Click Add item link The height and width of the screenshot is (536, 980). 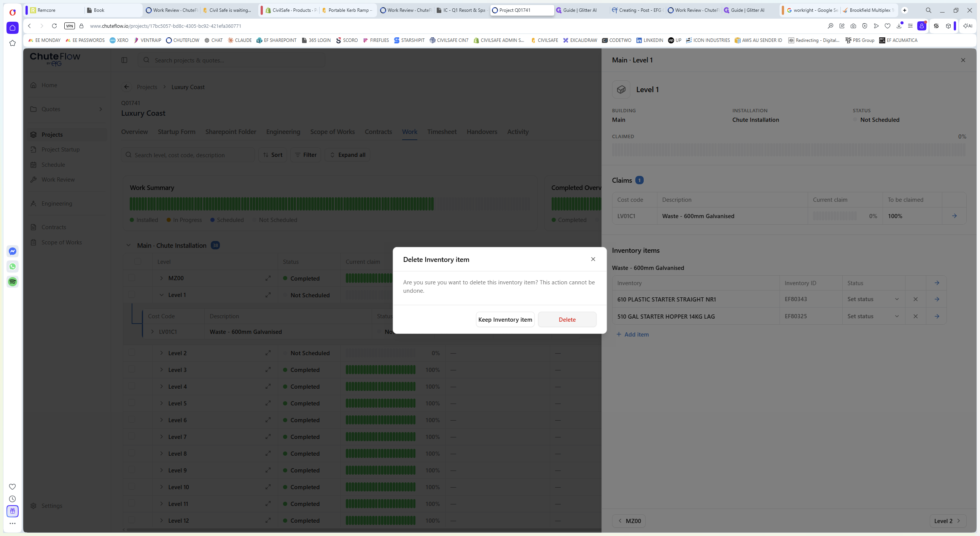click(x=633, y=334)
